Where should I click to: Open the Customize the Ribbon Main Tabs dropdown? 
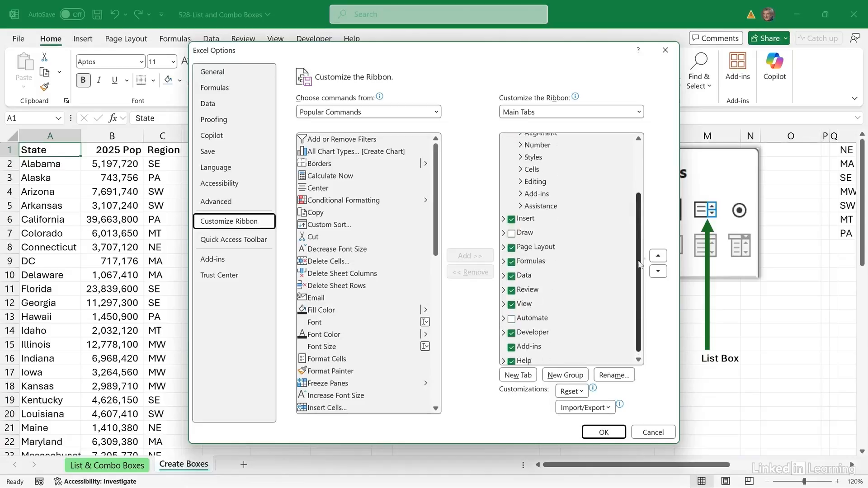click(x=571, y=112)
